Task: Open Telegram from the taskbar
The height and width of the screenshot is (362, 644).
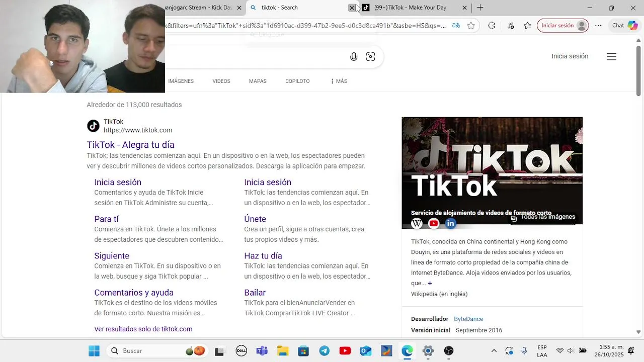Action: click(325, 351)
